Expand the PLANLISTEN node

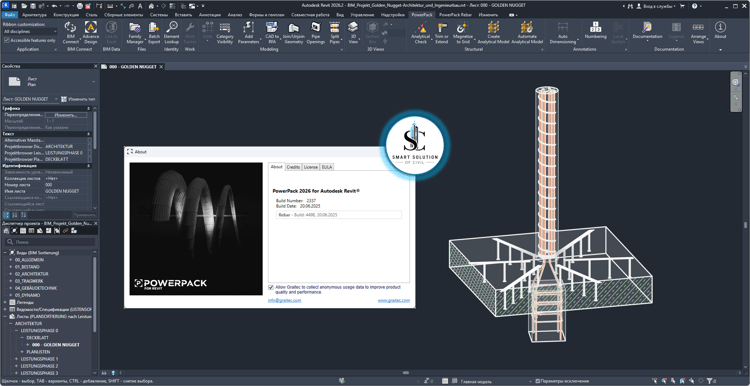coord(22,352)
